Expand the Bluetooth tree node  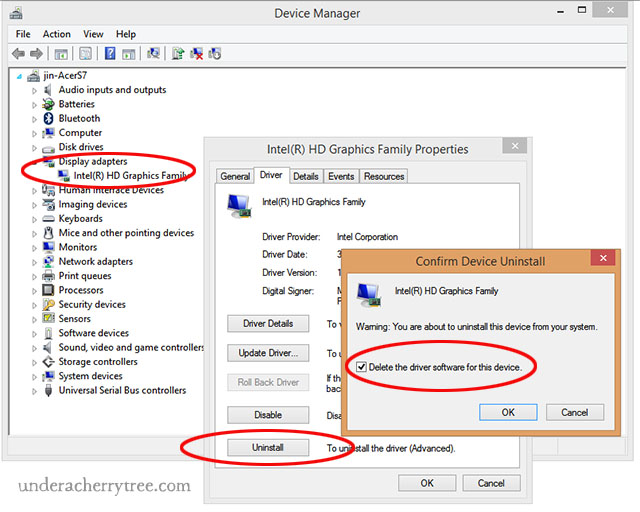[34, 119]
